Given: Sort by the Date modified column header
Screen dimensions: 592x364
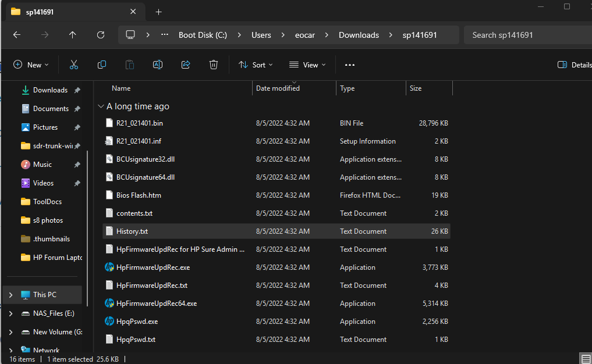Looking at the screenshot, I should (278, 88).
